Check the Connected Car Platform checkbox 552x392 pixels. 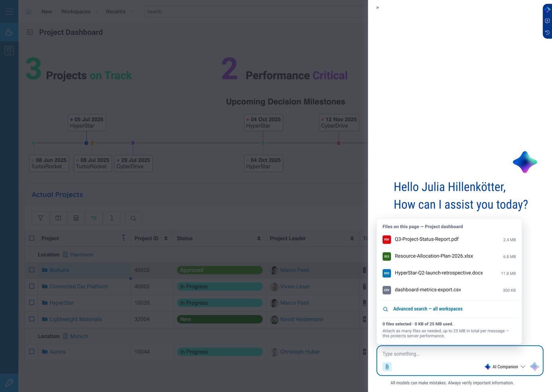tap(32, 286)
